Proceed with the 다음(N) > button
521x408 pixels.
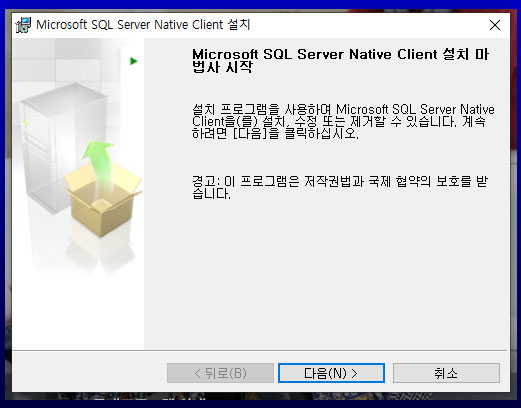click(x=331, y=373)
